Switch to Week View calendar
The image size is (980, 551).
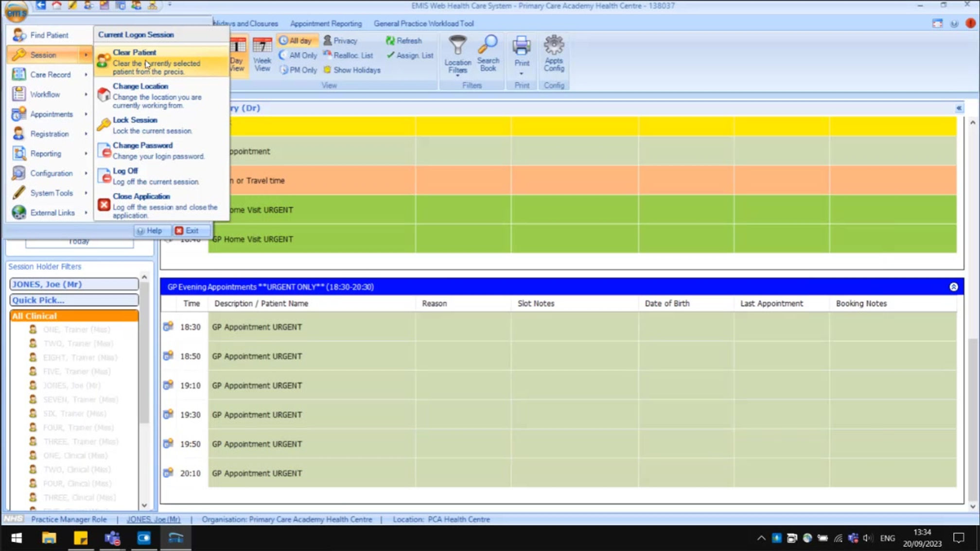pos(262,55)
